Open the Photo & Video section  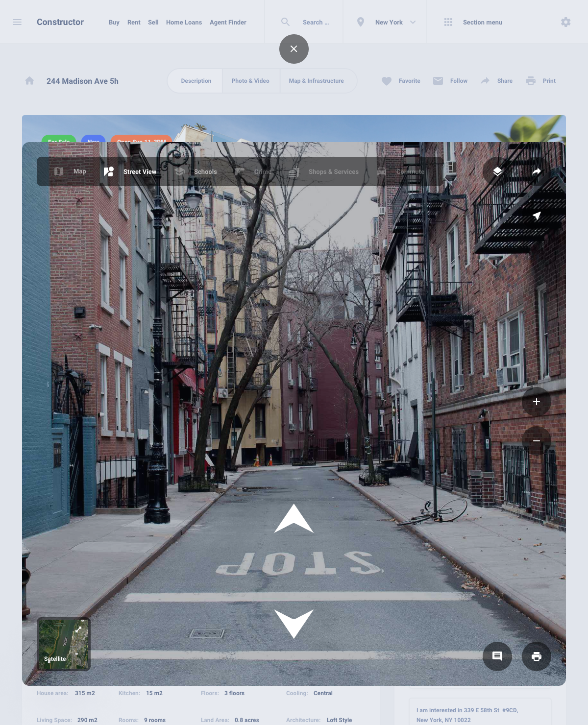250,81
